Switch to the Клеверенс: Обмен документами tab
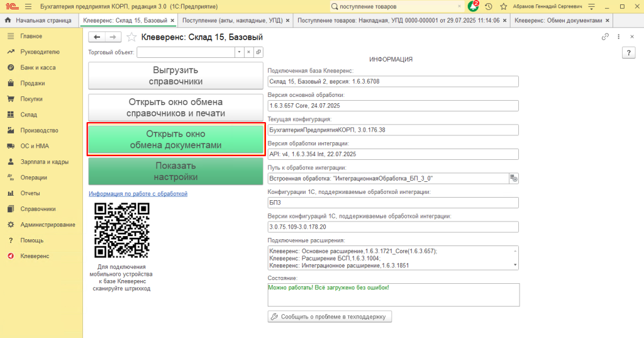Screen dimensions: 644x338 (x=558, y=20)
